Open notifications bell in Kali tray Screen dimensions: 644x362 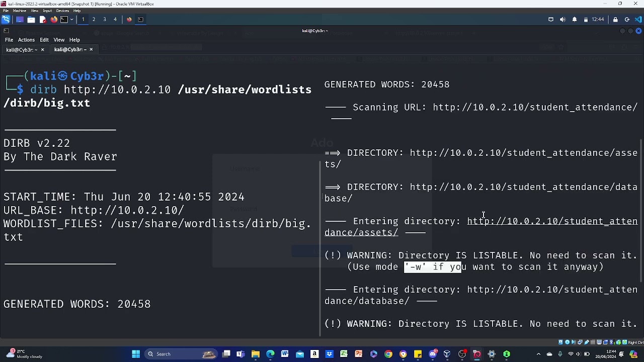[x=575, y=19]
